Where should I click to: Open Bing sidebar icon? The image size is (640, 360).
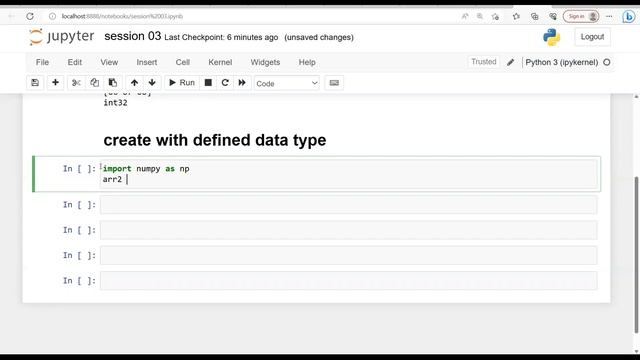click(x=629, y=16)
